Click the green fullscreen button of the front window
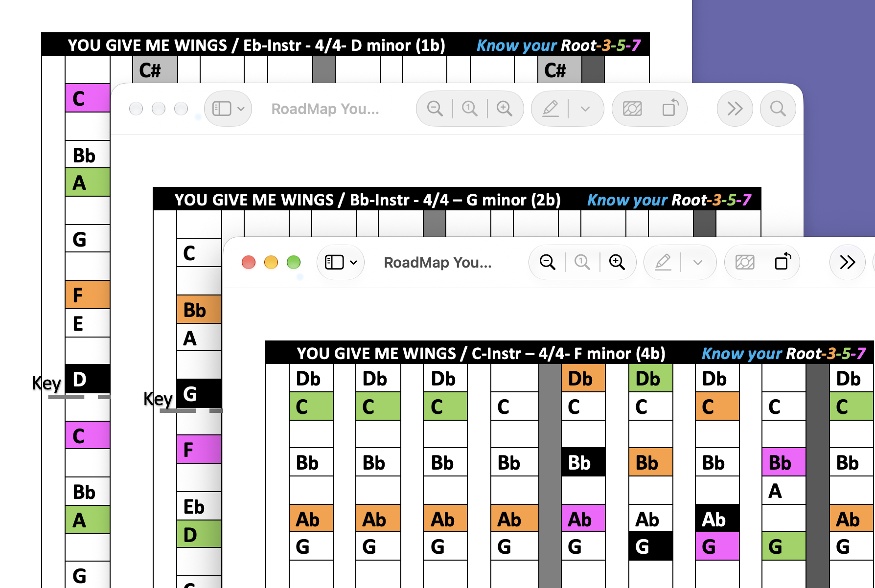 click(x=294, y=262)
